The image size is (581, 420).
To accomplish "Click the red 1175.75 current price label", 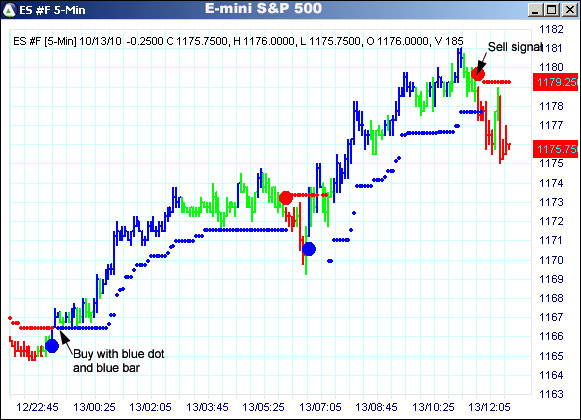I will (x=555, y=149).
